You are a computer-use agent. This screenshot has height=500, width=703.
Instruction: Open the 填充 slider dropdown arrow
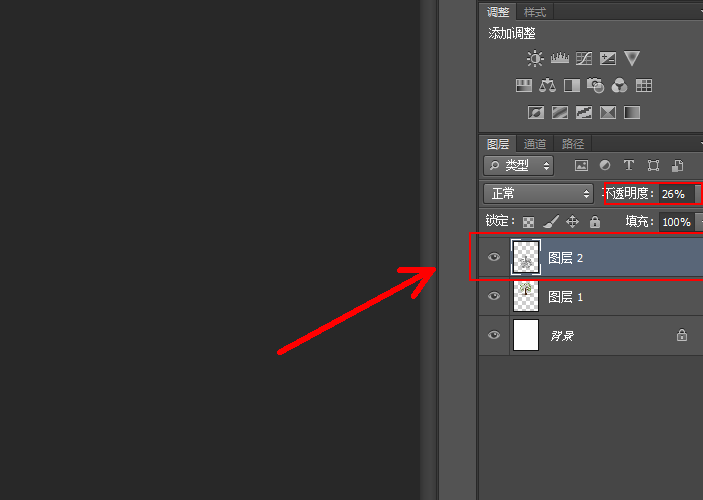[x=699, y=222]
